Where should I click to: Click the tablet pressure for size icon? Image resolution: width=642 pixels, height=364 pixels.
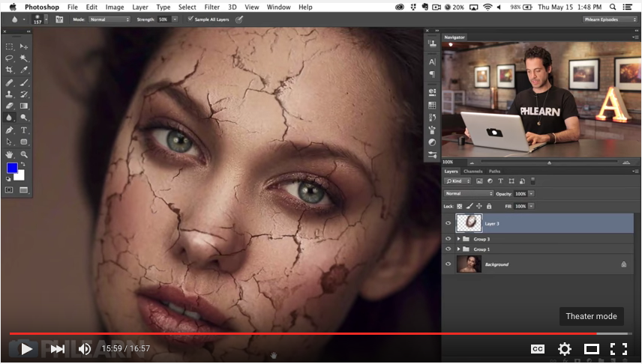point(239,19)
